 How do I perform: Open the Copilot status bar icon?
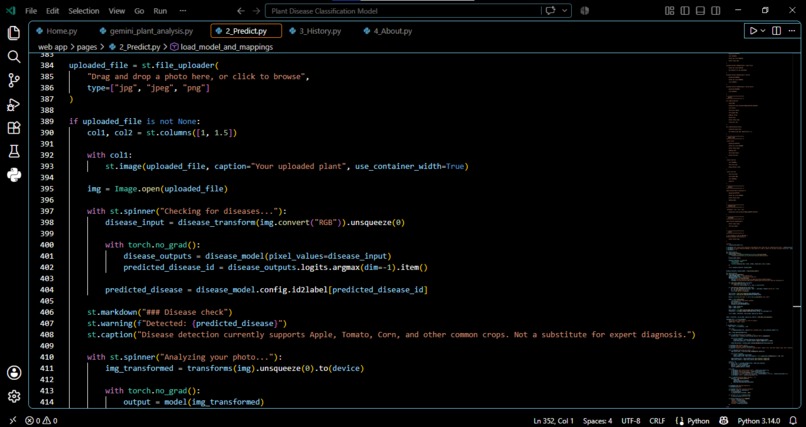point(724,421)
